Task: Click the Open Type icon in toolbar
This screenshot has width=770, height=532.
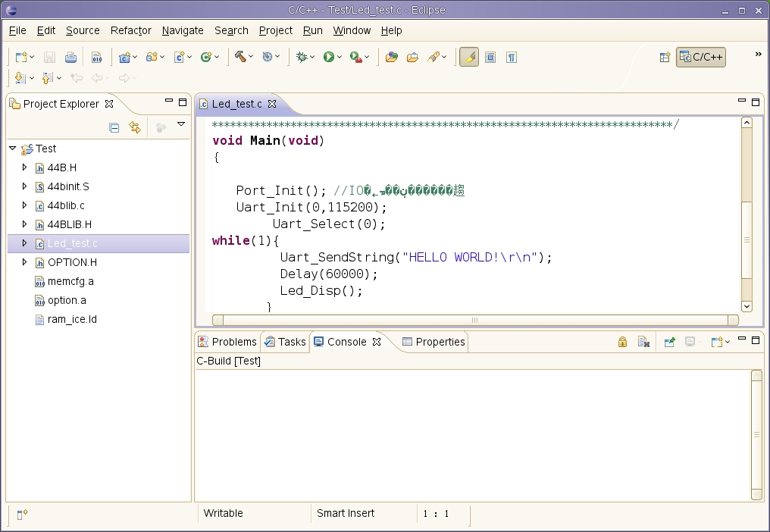Action: [x=391, y=58]
